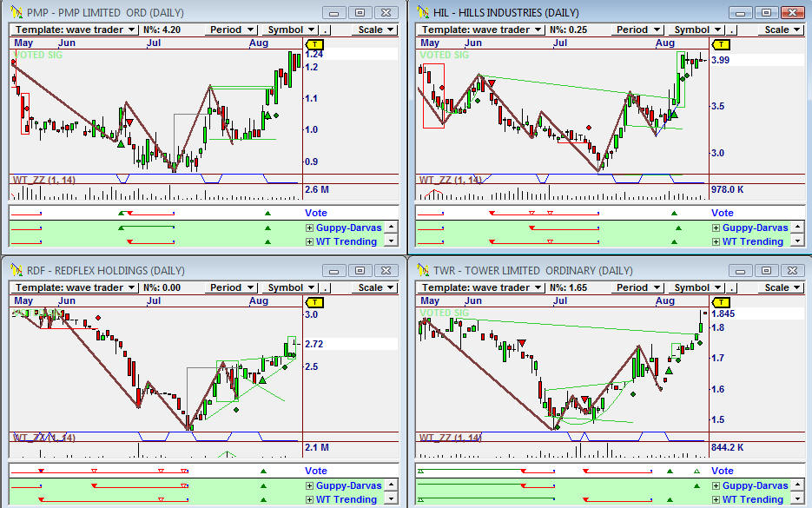
Task: Open the Scale dropdown in PMP window
Action: tap(376, 30)
